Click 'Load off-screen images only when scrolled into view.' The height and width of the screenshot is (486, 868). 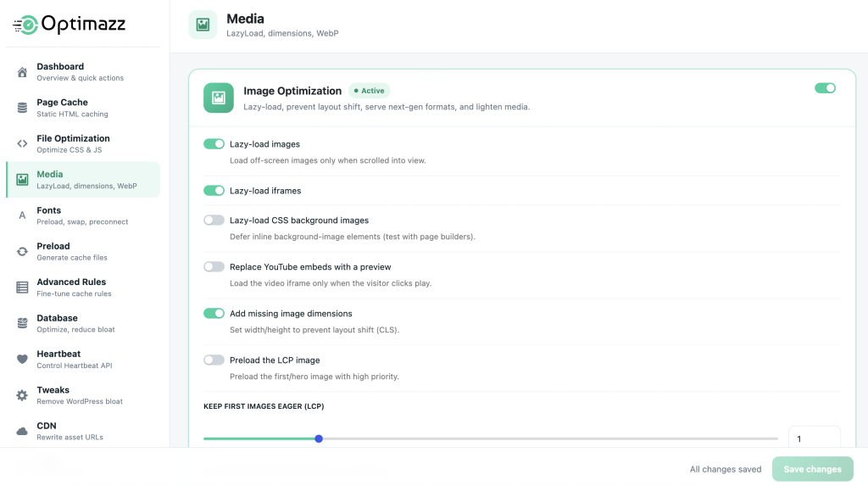328,160
